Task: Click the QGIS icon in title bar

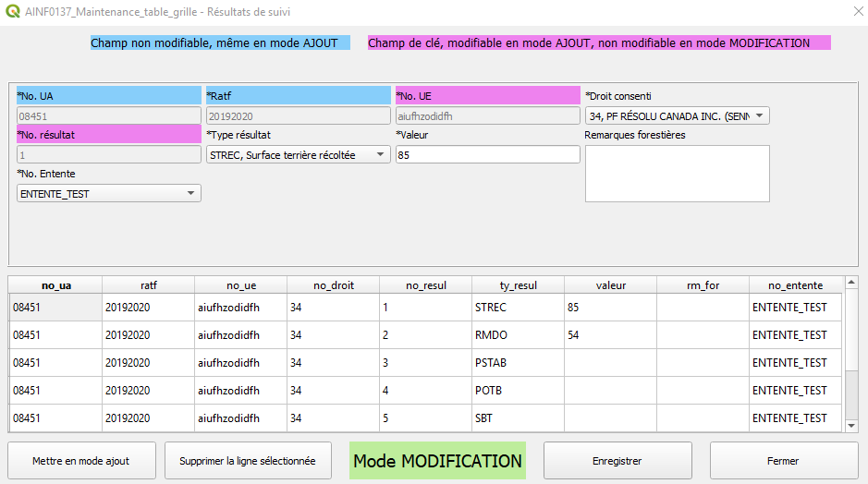Action: [x=12, y=11]
